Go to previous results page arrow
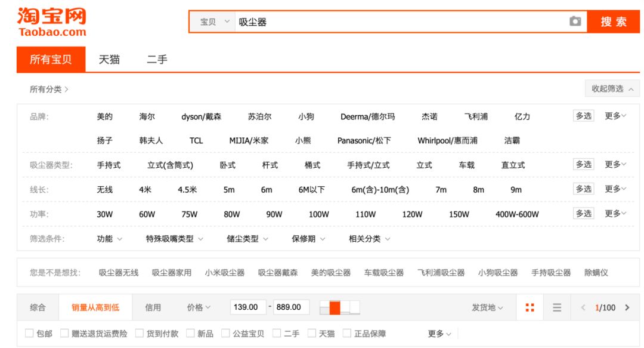 [x=583, y=307]
